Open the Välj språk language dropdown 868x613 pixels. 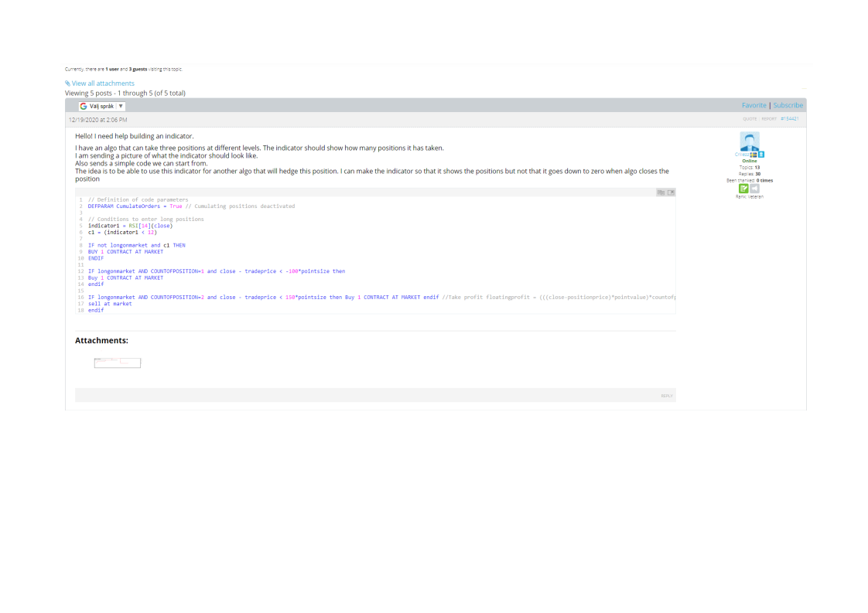pos(102,106)
